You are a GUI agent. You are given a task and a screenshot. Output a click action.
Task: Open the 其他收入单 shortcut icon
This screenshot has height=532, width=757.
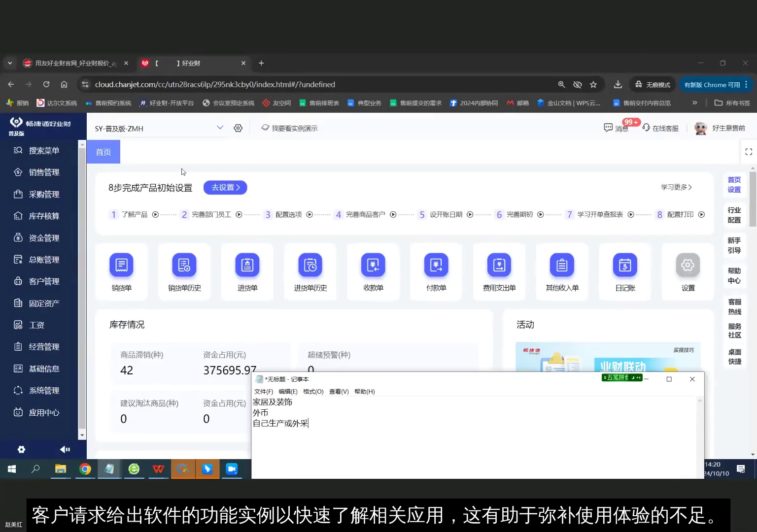tap(562, 266)
